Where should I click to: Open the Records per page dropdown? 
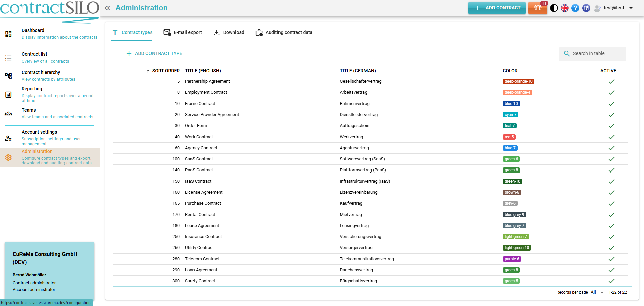pyautogui.click(x=597, y=292)
